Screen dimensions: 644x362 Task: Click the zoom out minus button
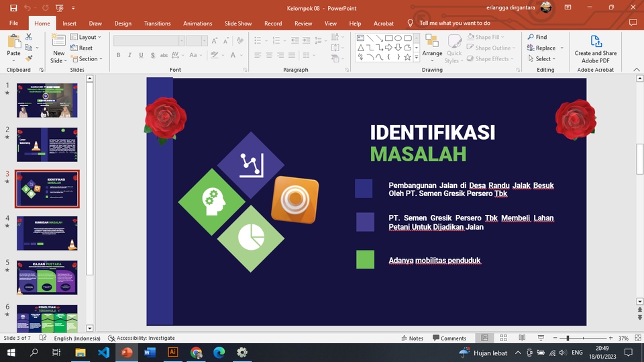(555, 338)
